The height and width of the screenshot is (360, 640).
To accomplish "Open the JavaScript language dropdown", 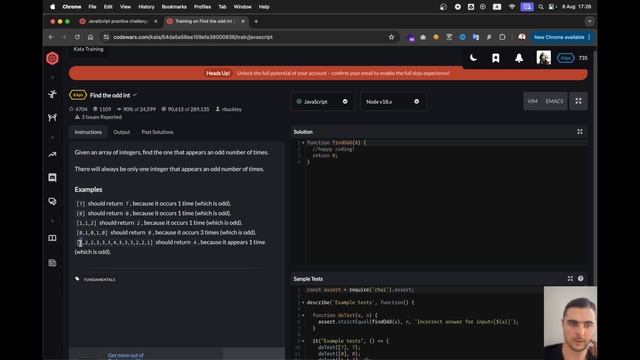I will (322, 102).
